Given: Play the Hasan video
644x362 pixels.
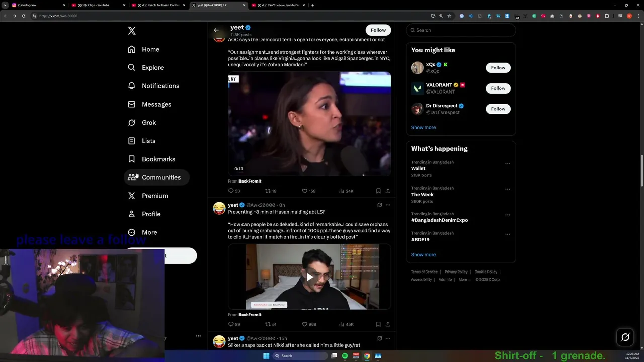Looking at the screenshot, I should 309,277.
